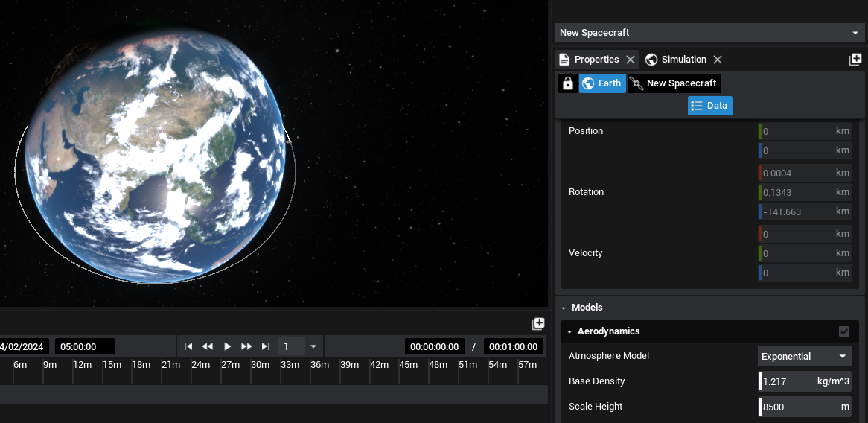Viewport: 868px width, 423px height.
Task: Play the simulation
Action: (x=227, y=346)
